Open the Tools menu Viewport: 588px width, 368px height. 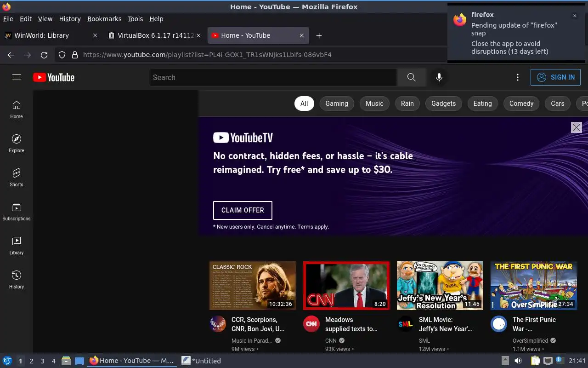click(135, 19)
